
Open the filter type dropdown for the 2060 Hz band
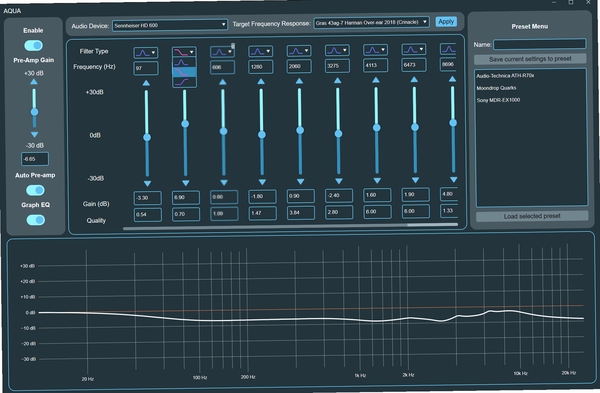pyautogui.click(x=299, y=51)
